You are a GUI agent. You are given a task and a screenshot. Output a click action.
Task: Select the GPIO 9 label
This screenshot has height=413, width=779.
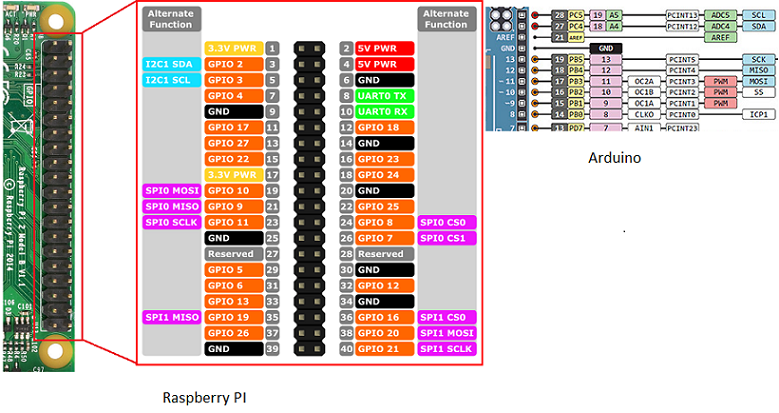(x=234, y=206)
